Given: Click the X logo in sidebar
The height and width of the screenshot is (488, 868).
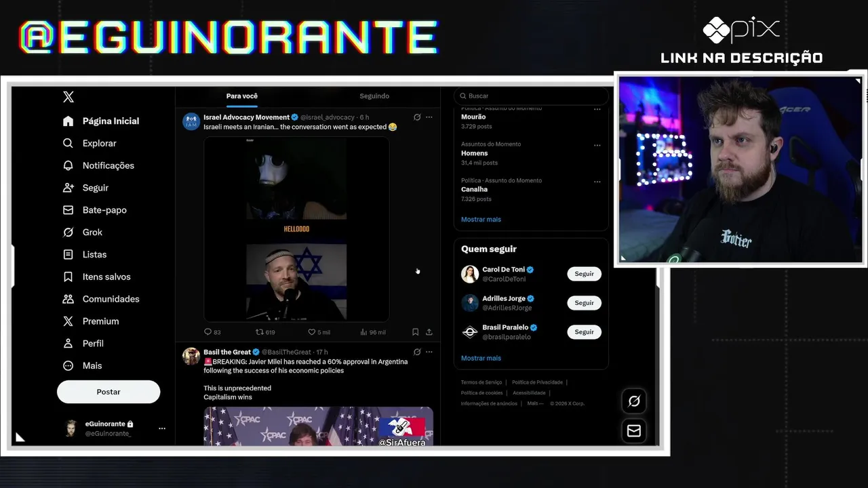Looking at the screenshot, I should point(68,97).
